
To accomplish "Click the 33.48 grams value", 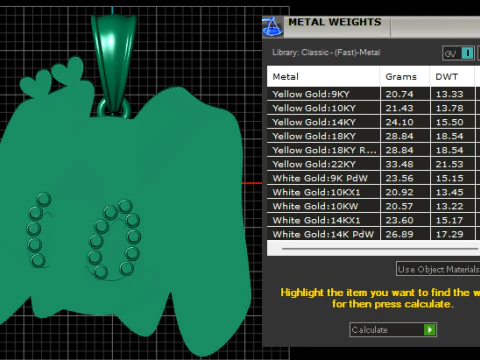I will [399, 164].
